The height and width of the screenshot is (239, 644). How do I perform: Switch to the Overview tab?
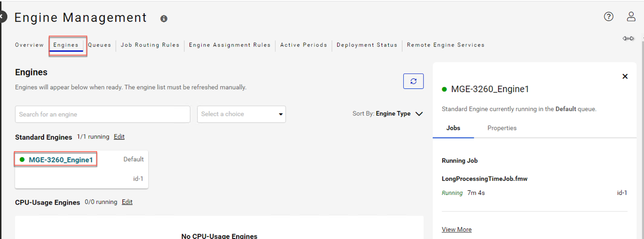29,45
